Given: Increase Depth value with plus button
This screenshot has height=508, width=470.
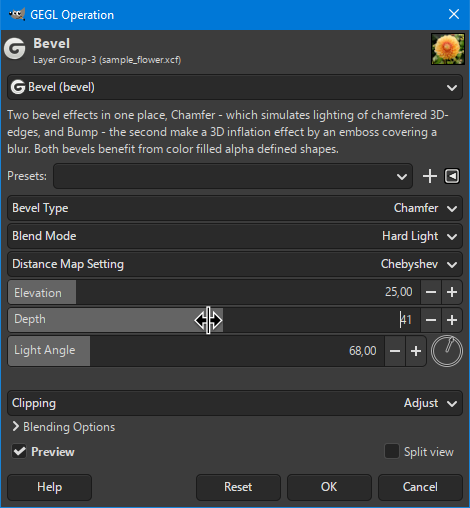Looking at the screenshot, I should [452, 320].
